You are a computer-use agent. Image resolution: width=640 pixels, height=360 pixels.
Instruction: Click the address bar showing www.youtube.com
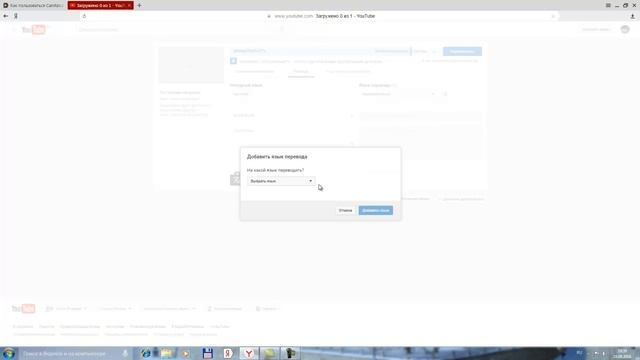point(320,16)
